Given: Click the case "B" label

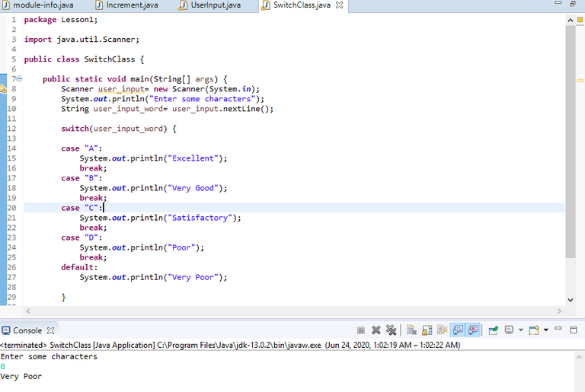Looking at the screenshot, I should 82,178.
